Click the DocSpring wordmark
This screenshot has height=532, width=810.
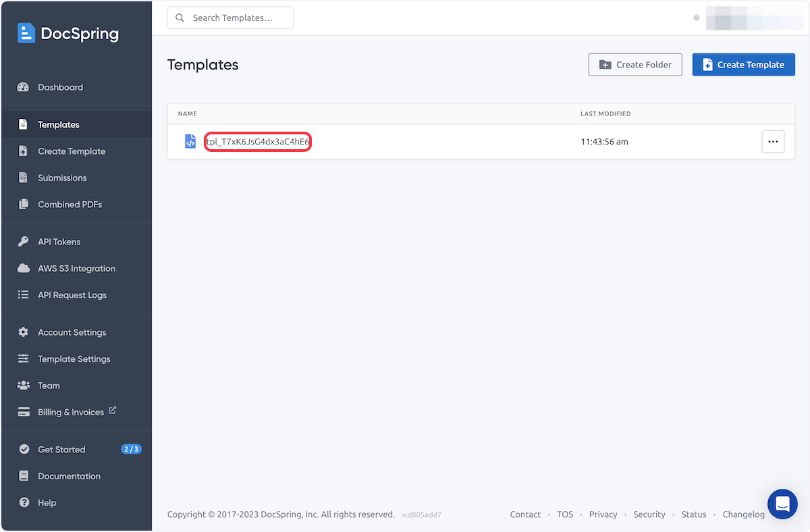click(80, 34)
